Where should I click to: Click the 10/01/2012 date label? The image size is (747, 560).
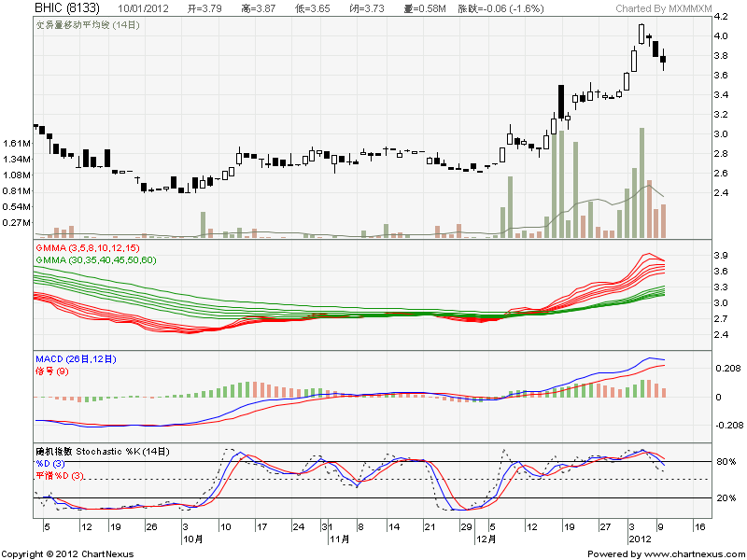(x=145, y=7)
